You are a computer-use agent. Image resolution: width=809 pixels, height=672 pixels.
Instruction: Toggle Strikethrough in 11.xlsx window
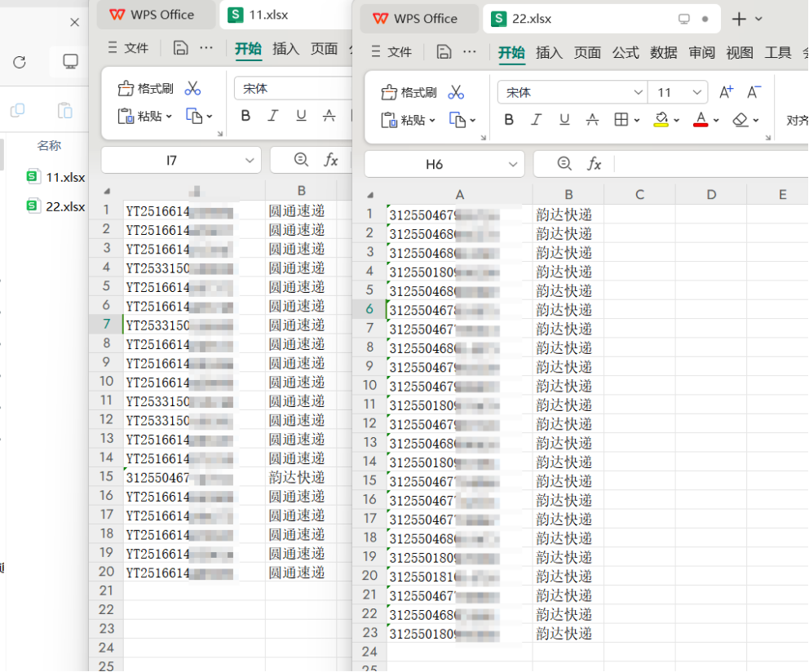point(329,116)
